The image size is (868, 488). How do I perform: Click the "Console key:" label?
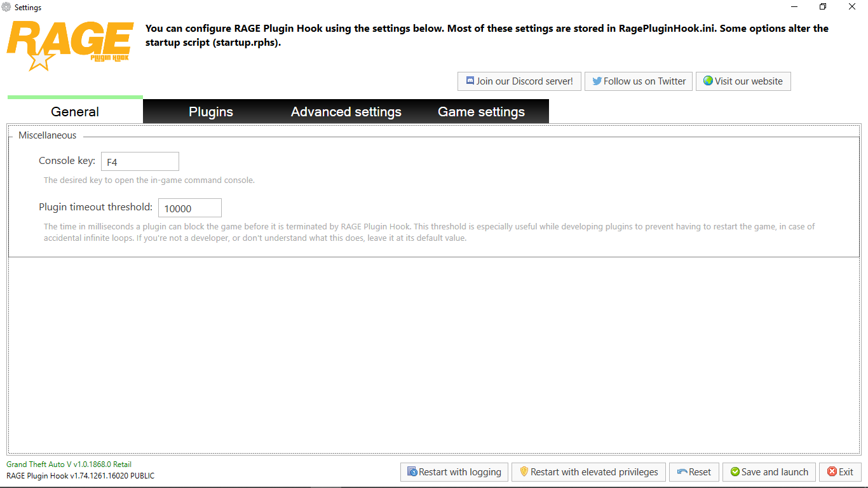pos(67,161)
